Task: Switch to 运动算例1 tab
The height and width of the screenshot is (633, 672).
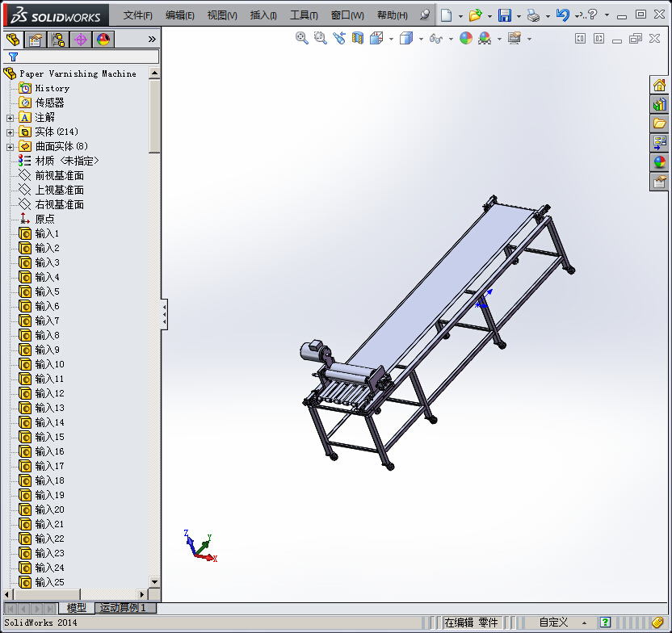Action: pyautogui.click(x=125, y=608)
